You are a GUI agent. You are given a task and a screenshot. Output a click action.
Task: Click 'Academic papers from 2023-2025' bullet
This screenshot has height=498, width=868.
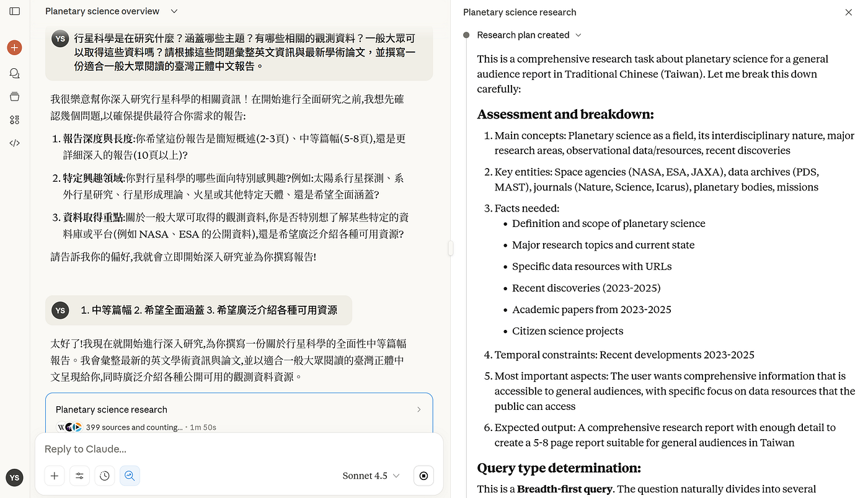click(591, 309)
